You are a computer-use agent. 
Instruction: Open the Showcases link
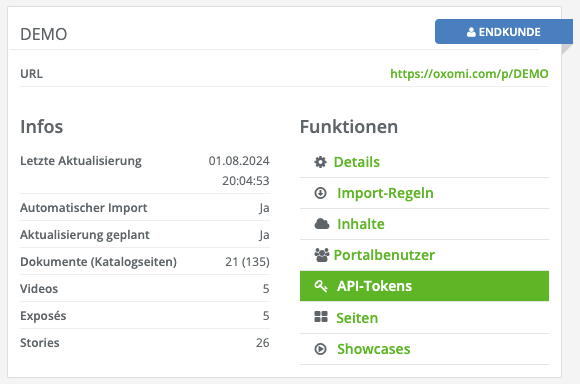pos(374,349)
